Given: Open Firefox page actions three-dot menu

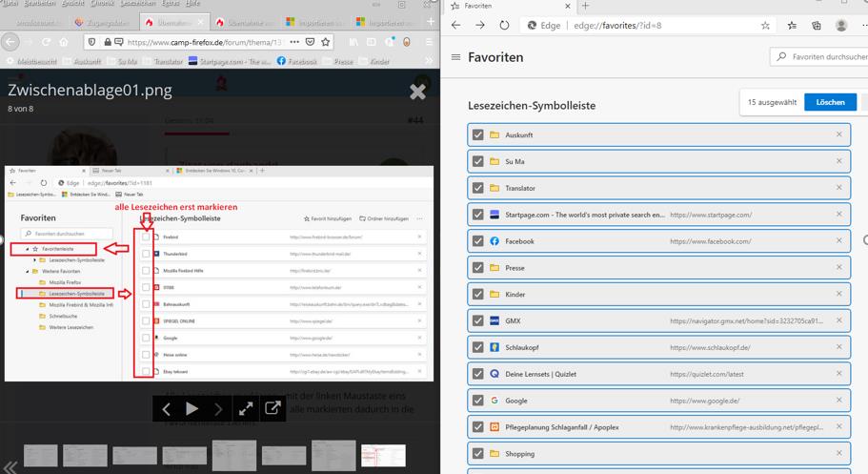Looking at the screenshot, I should [x=293, y=42].
